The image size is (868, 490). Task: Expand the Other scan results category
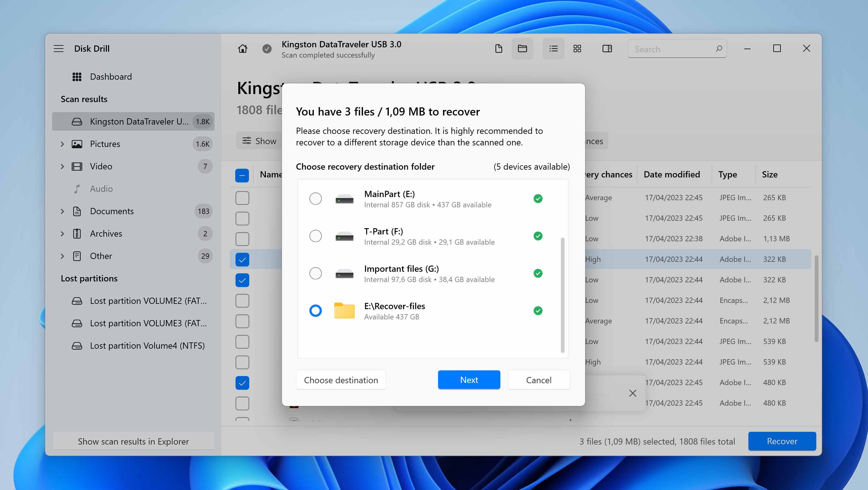tap(61, 255)
